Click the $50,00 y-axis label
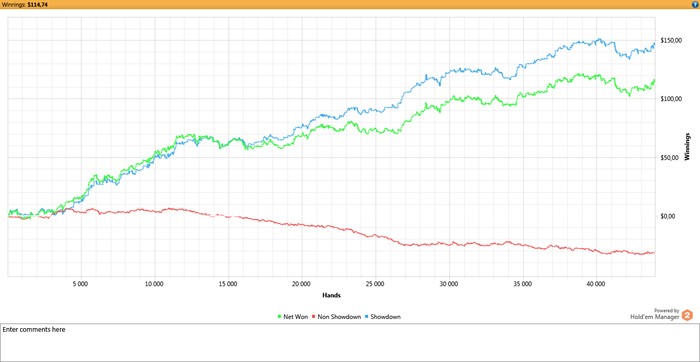 [669, 158]
